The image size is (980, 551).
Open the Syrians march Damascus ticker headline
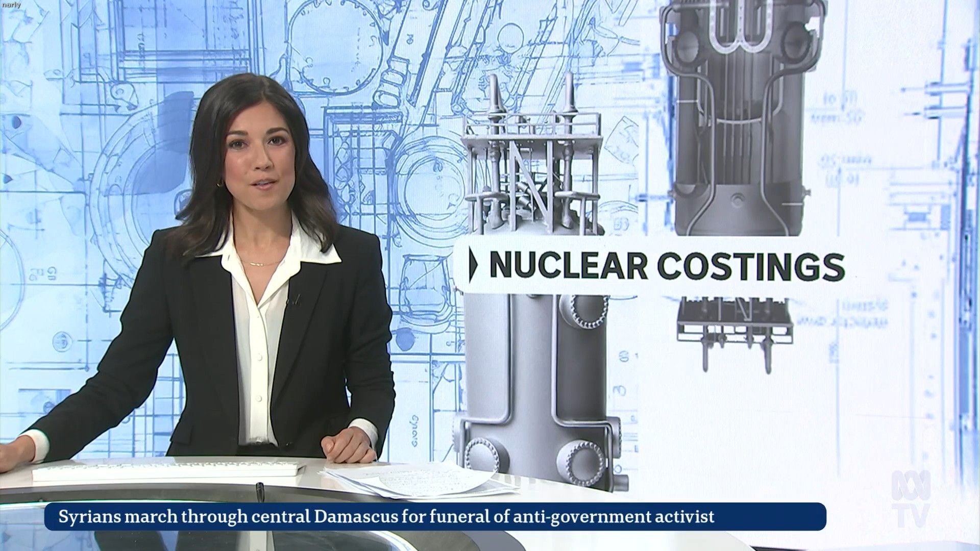[386, 517]
